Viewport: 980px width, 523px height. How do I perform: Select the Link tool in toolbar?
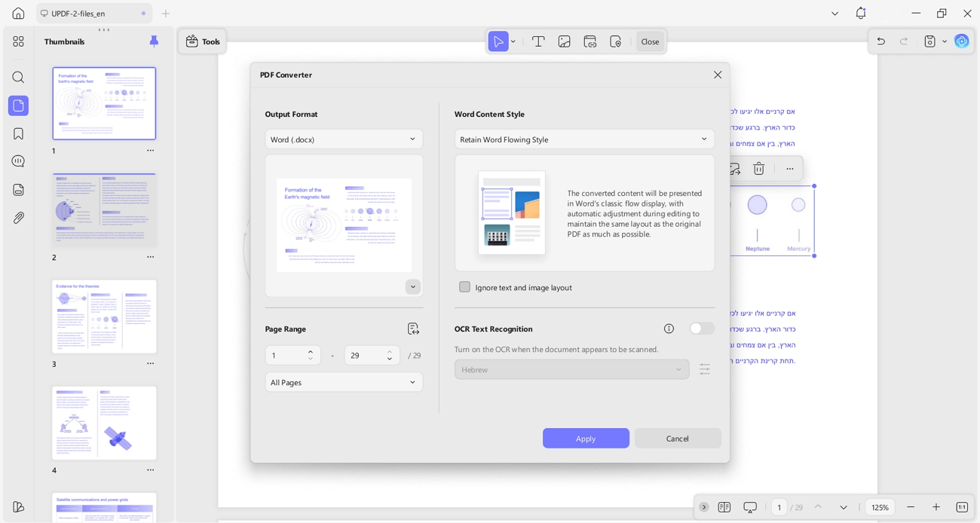point(590,41)
